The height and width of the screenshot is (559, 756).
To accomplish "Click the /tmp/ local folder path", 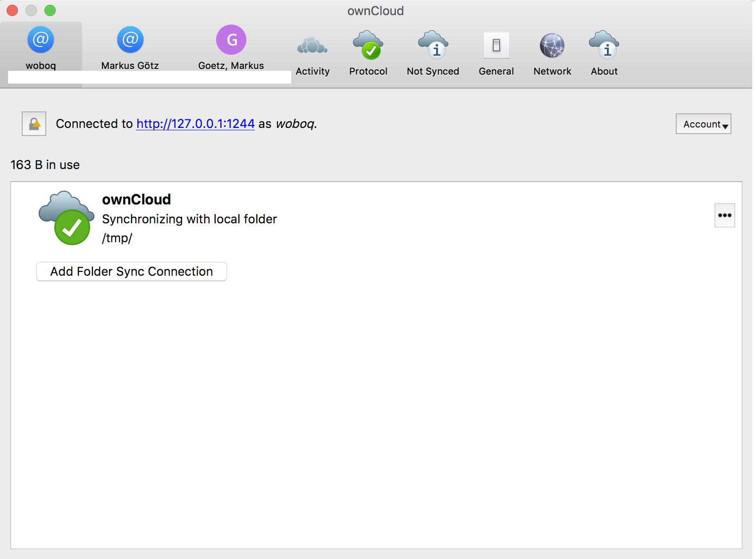I will [x=118, y=238].
